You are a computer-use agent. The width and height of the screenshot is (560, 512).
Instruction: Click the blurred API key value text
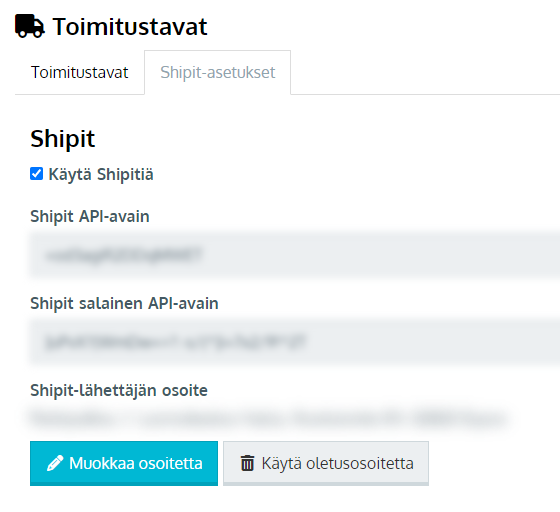pos(124,255)
